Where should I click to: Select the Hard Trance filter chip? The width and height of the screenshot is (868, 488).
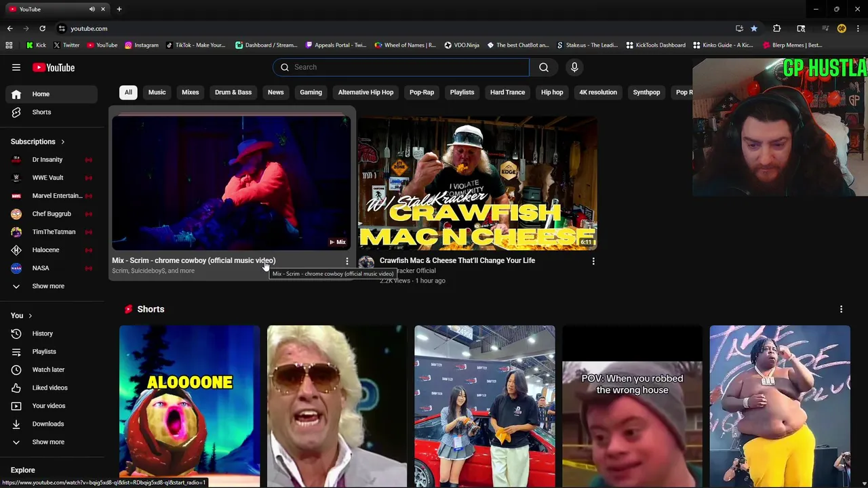507,92
